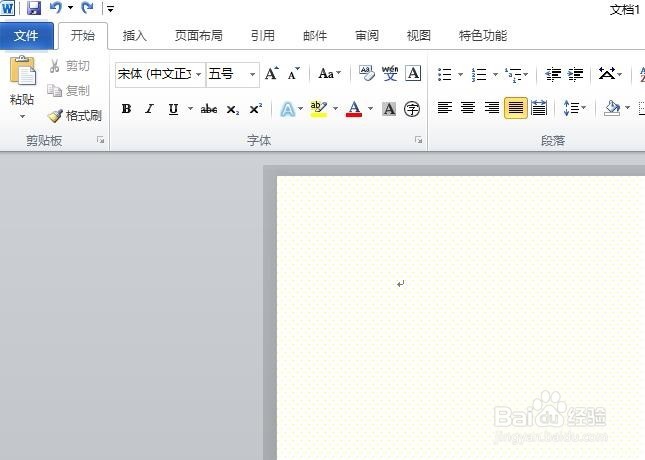645x460 pixels.
Task: Open the 邮件 (Mailings) tab
Action: coord(315,36)
